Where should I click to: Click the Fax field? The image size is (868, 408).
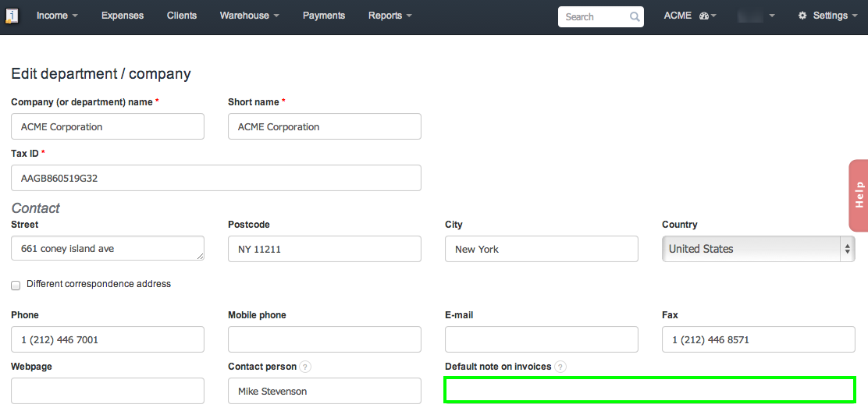coord(759,339)
